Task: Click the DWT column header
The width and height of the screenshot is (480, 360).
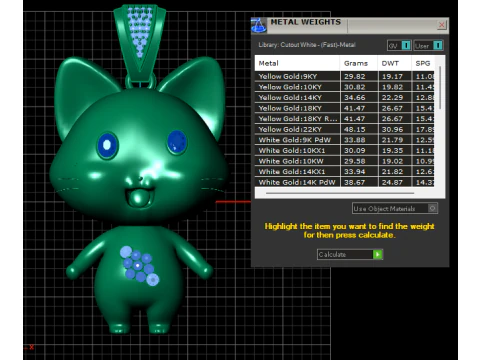Action: [x=395, y=63]
